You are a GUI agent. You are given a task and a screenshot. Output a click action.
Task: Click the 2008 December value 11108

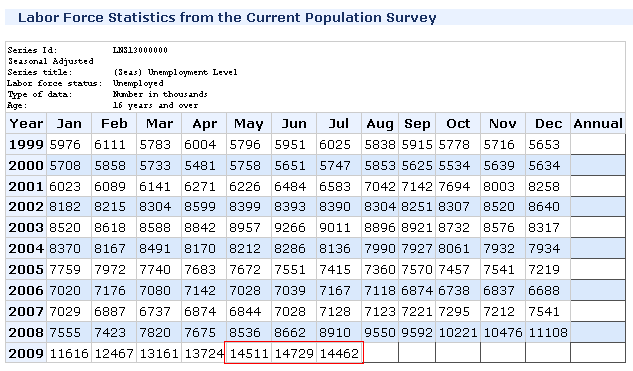[x=548, y=332]
